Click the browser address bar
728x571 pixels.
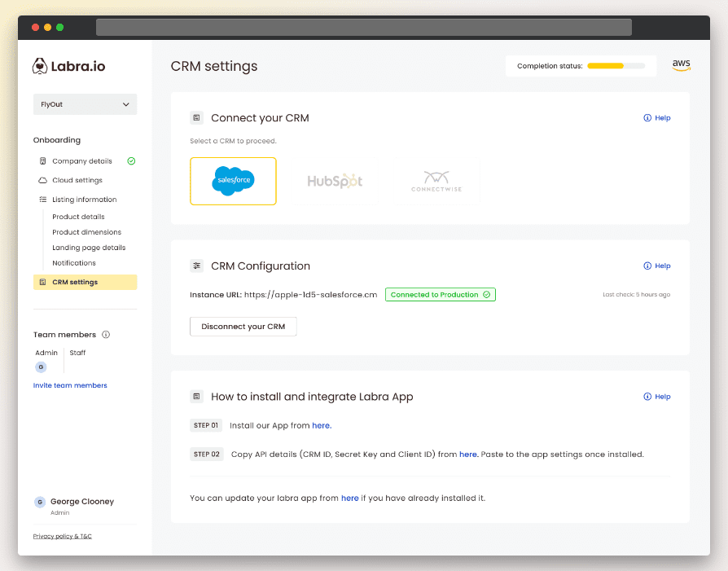[363, 28]
